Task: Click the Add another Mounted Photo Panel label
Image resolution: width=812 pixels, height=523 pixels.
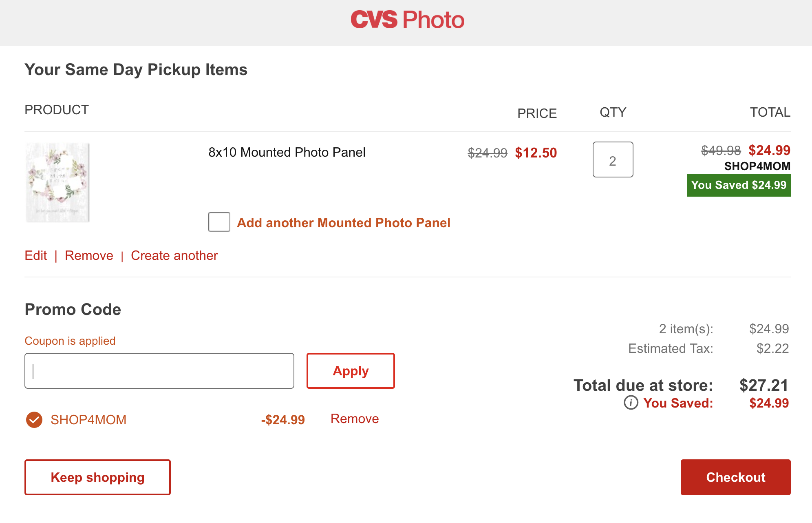Action: pyautogui.click(x=344, y=223)
